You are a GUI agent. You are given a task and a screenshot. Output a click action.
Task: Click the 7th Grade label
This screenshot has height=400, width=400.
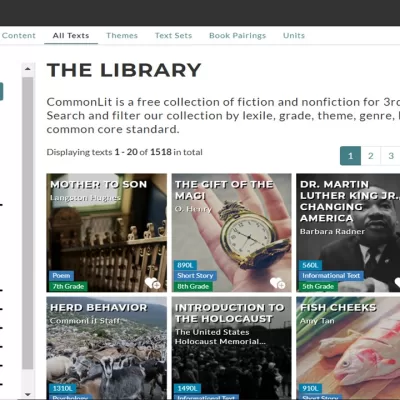(x=68, y=286)
